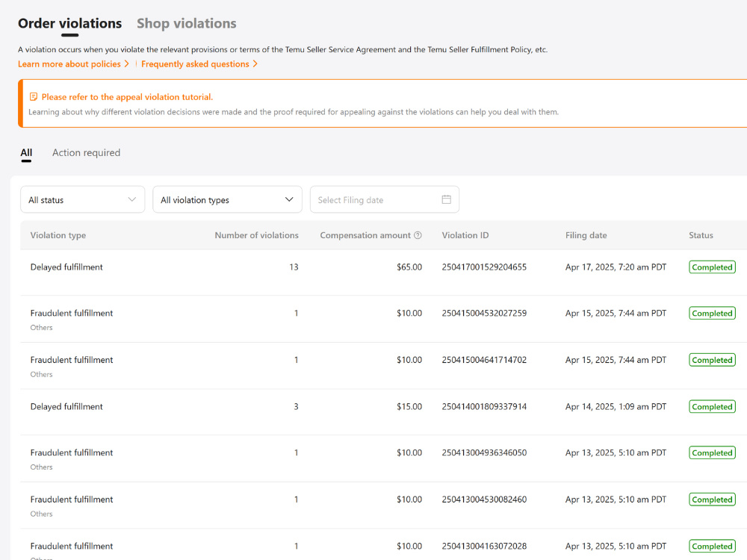Select violation ID 250413004530082460
Screen dimensions: 747x560
point(484,500)
